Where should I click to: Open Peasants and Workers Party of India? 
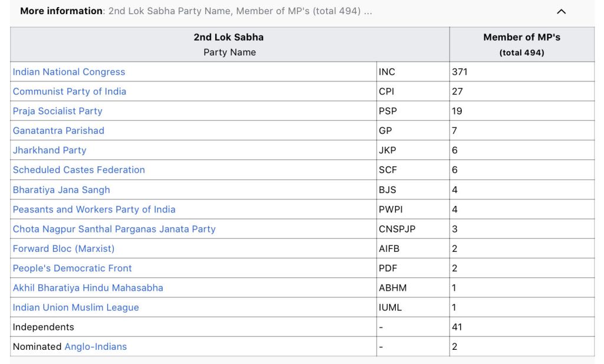coord(94,209)
